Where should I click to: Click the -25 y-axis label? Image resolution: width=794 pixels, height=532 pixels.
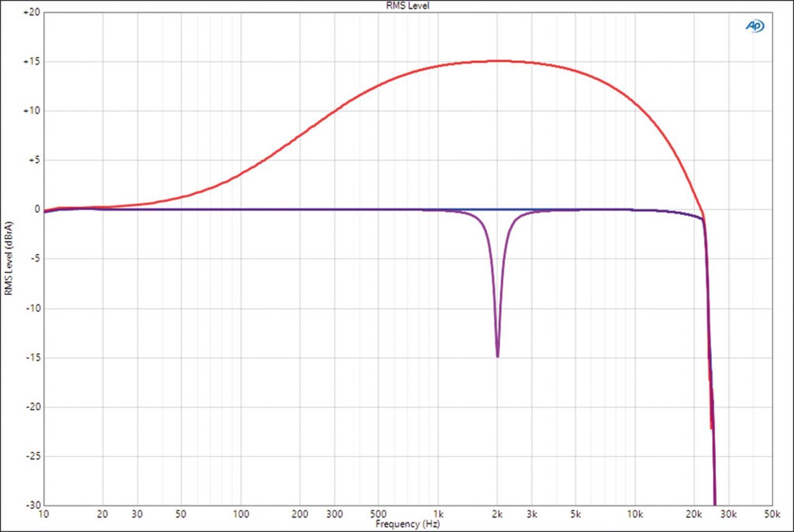(x=32, y=456)
